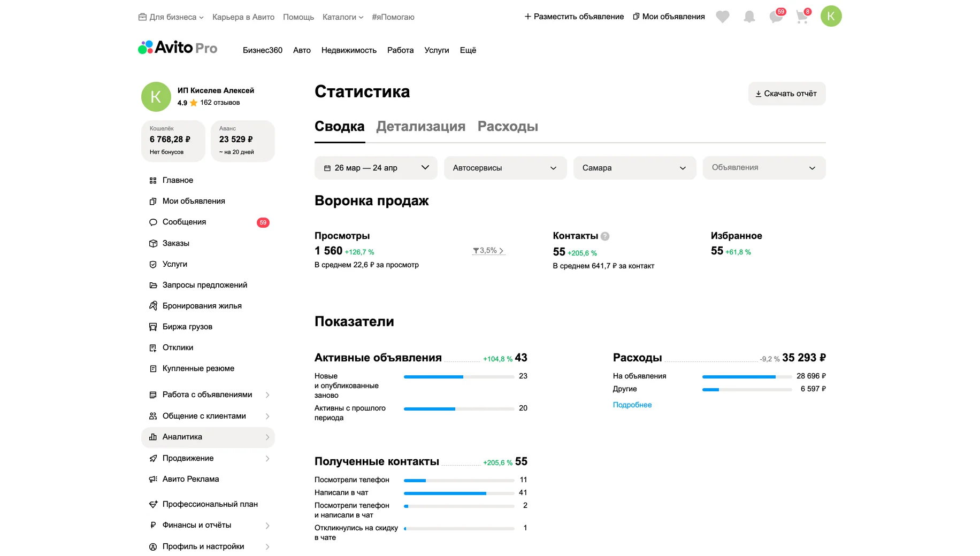Expand Профиль и настройки chevron
Viewport: 980px width, 556px height.
[x=267, y=546]
